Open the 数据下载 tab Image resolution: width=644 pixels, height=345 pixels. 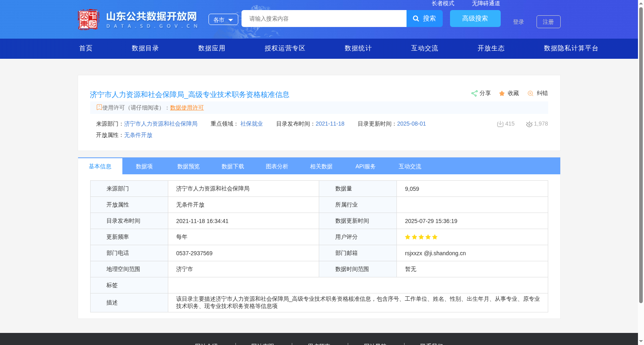[233, 166]
